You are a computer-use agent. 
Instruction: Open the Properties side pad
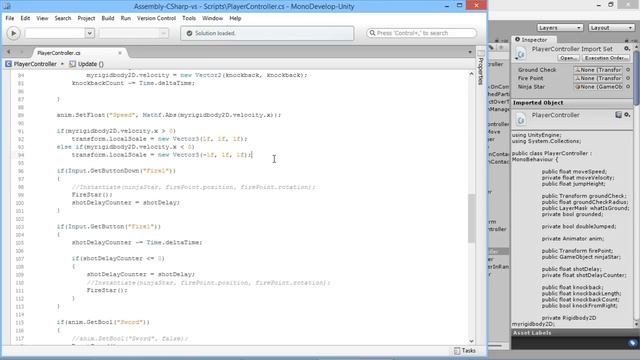tap(481, 68)
